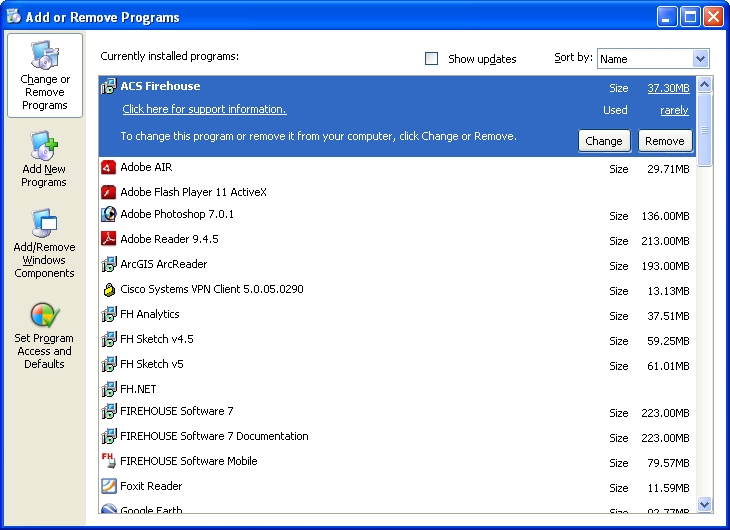Select ArcGIS ArcReader entry
The width and height of the screenshot is (730, 530).
[397, 265]
